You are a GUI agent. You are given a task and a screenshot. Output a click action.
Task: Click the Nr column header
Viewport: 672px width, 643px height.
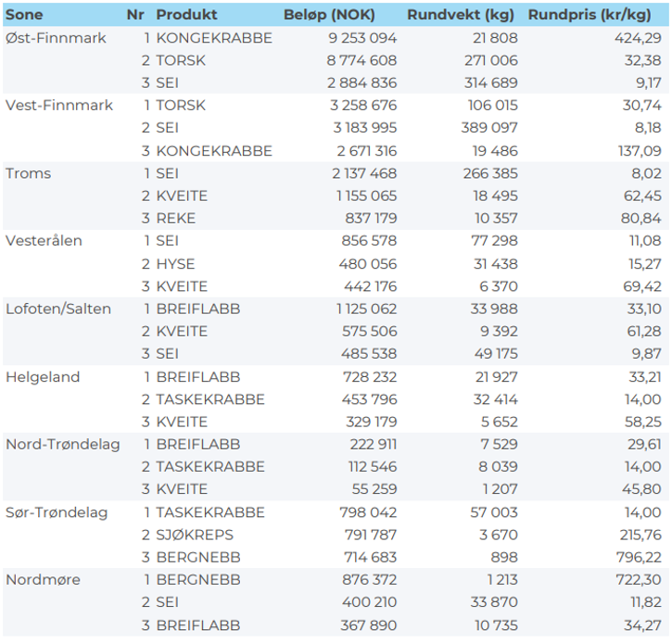tap(135, 15)
